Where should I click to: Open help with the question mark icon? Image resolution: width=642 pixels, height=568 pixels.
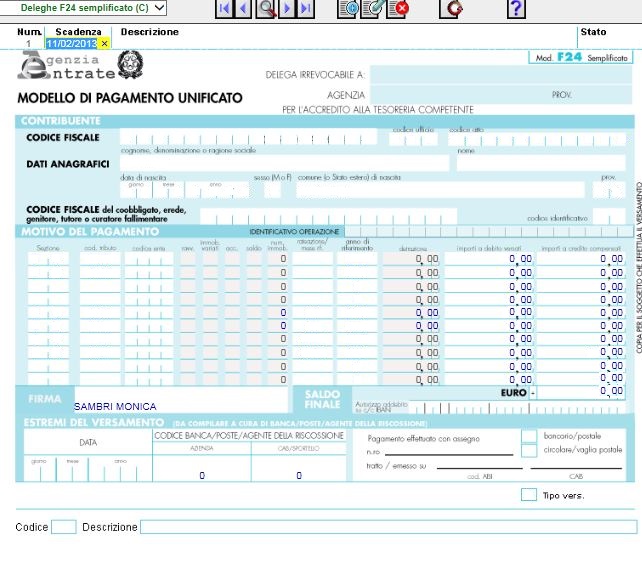tap(516, 9)
